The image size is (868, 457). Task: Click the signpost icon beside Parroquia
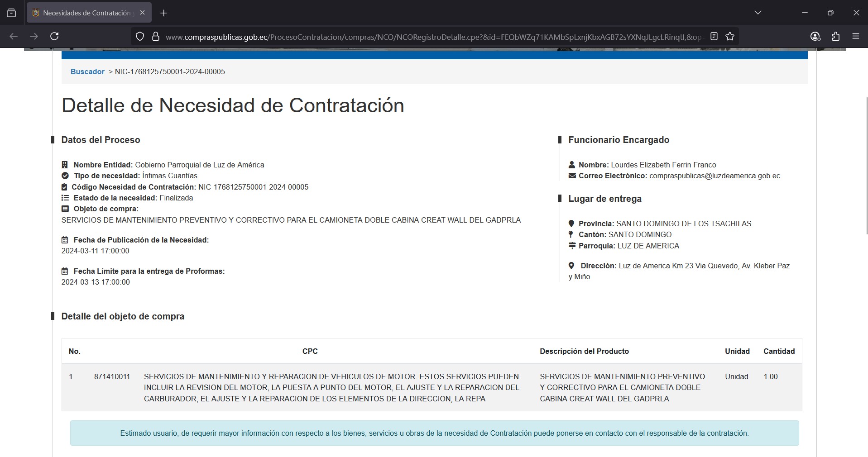point(572,246)
